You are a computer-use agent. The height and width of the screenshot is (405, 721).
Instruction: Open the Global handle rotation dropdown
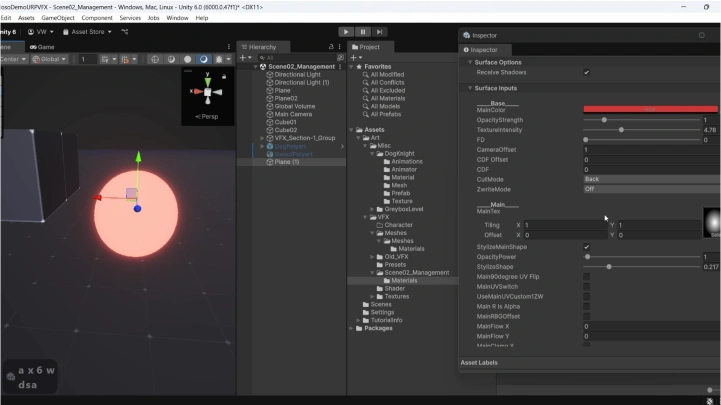pyautogui.click(x=49, y=59)
